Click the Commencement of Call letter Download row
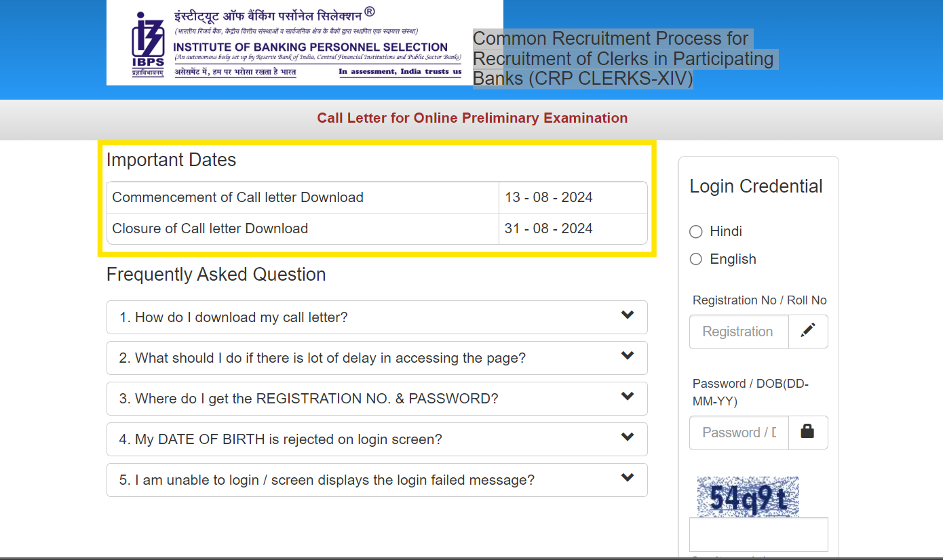The image size is (943, 560). point(237,197)
